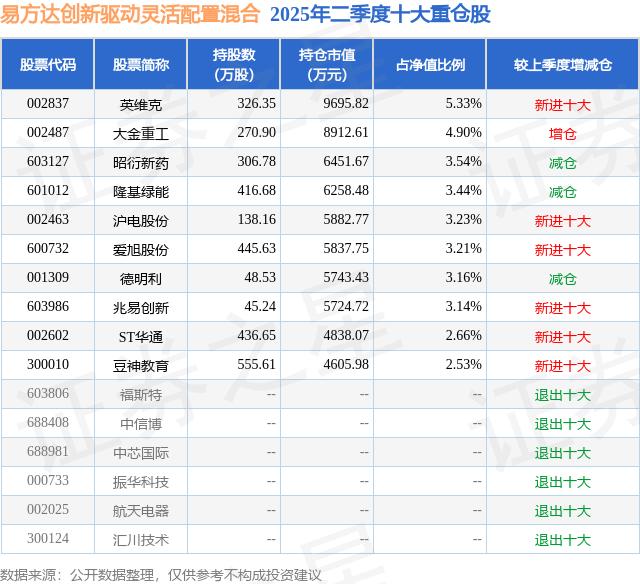Select the stock name 英维克
This screenshot has height=584, width=640.
coord(141,105)
